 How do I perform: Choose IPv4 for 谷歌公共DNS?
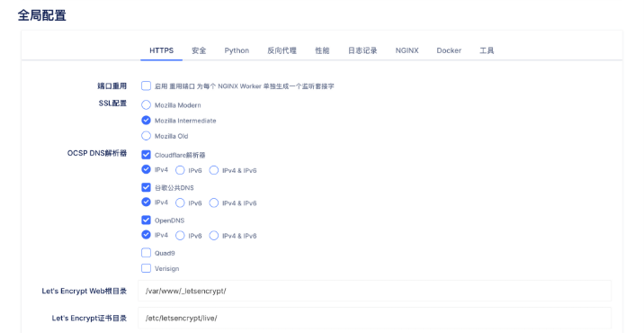point(146,202)
